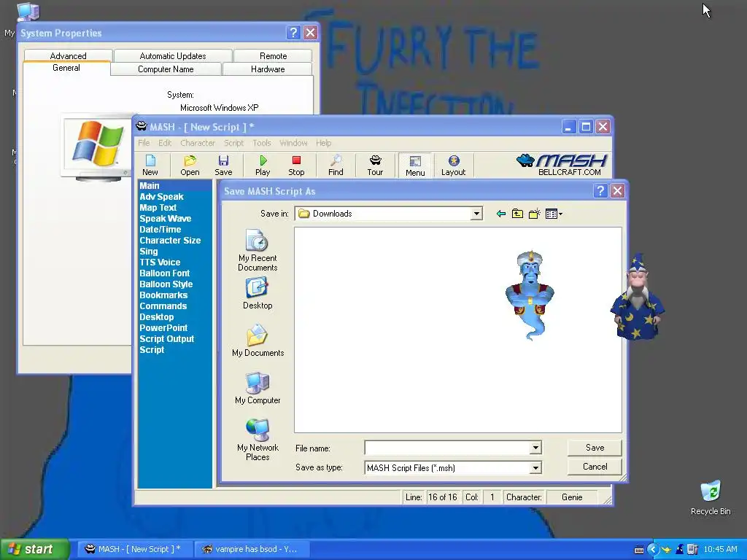Click the Genie character on screen
Image resolution: width=747 pixels, height=560 pixels.
tap(530, 295)
